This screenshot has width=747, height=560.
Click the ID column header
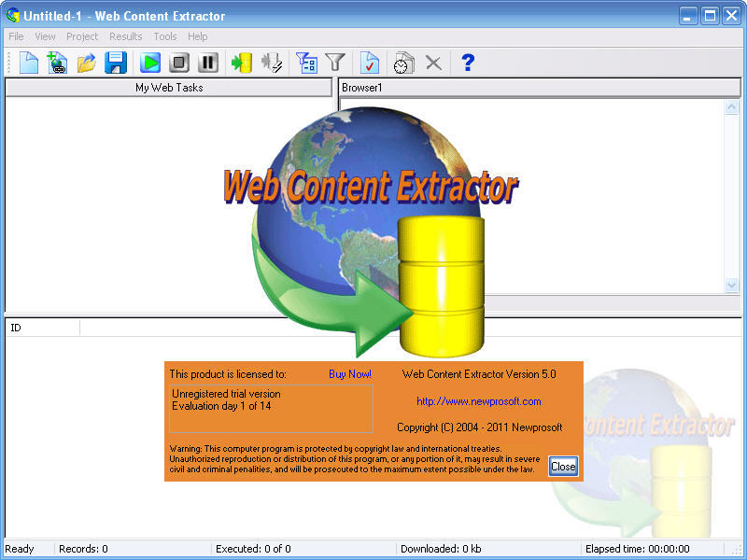42,328
